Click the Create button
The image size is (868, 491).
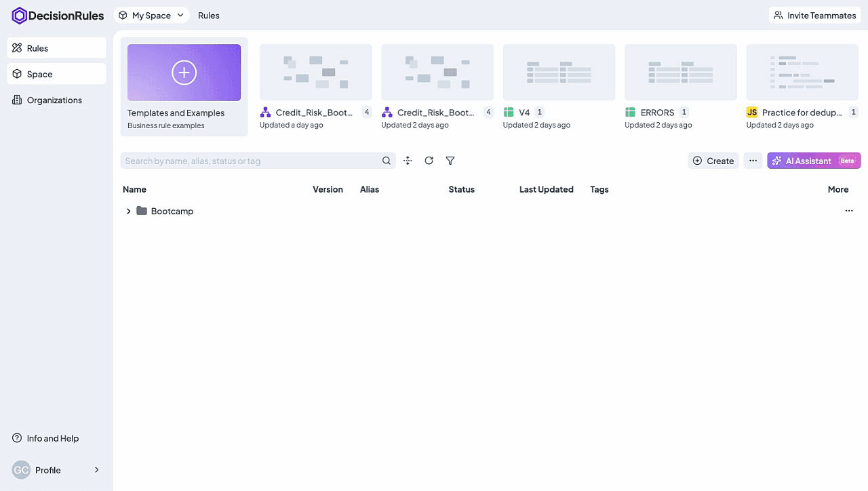click(x=713, y=161)
